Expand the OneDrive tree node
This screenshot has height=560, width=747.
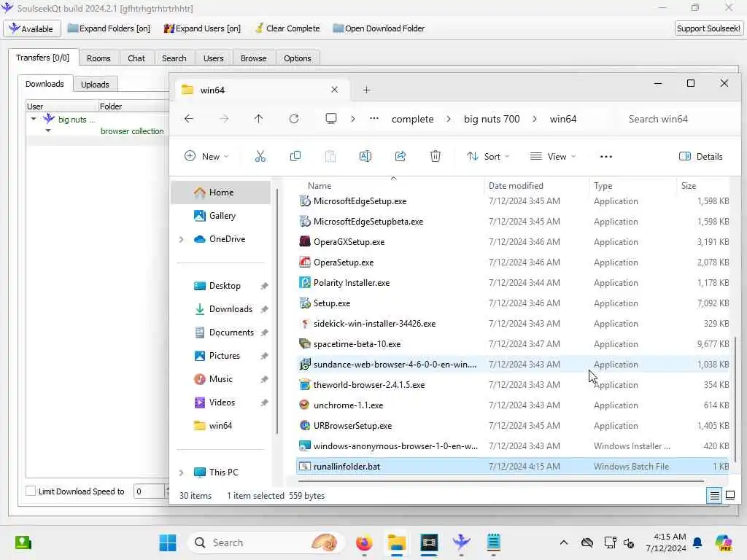(x=181, y=239)
